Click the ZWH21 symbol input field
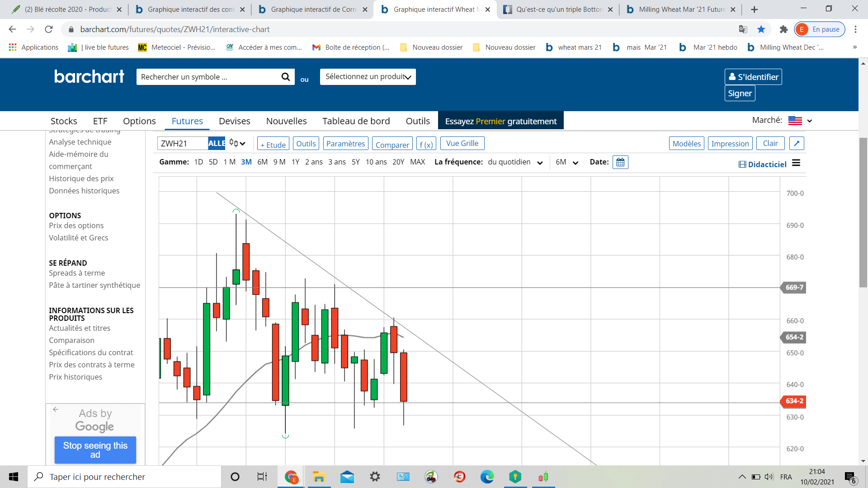The image size is (868, 488). tap(182, 143)
